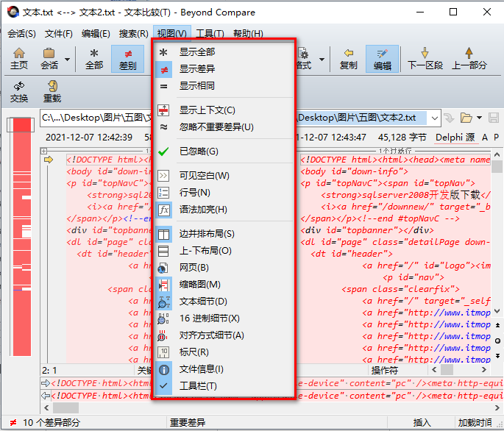Open the 文件(F) menu

point(59,33)
